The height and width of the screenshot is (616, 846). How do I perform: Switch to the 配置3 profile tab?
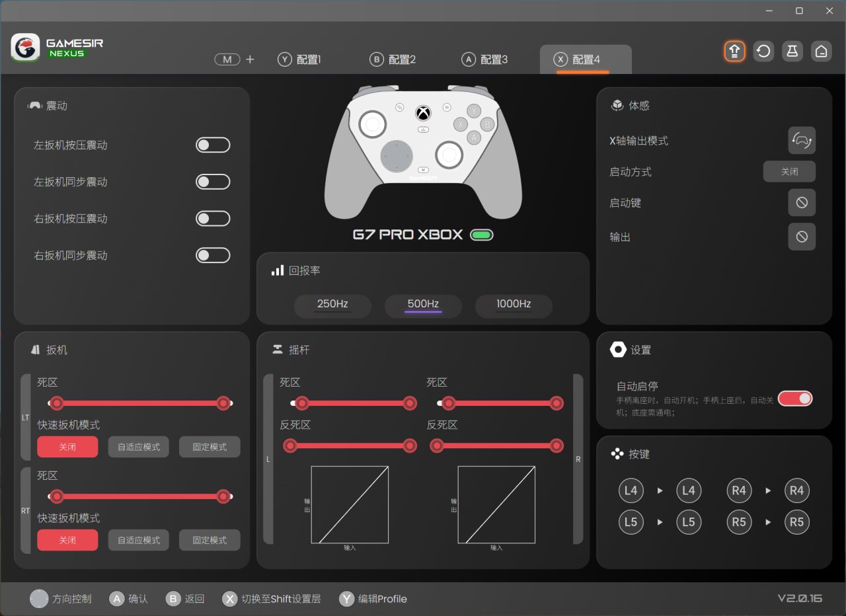484,59
